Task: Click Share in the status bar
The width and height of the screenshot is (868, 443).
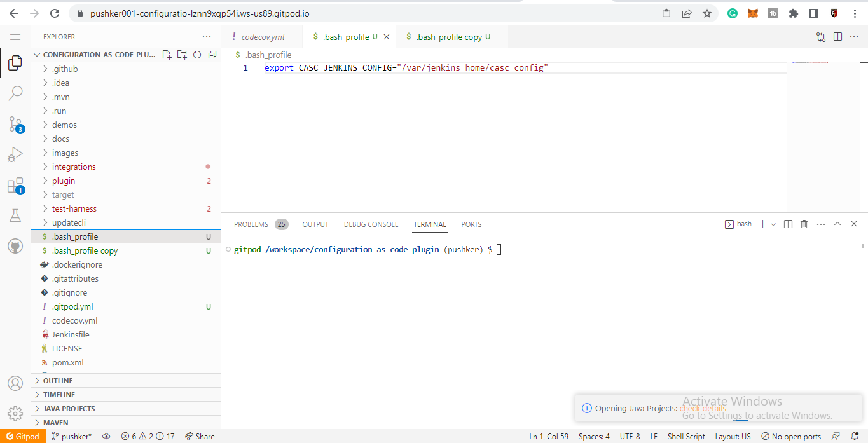Action: [x=200, y=436]
